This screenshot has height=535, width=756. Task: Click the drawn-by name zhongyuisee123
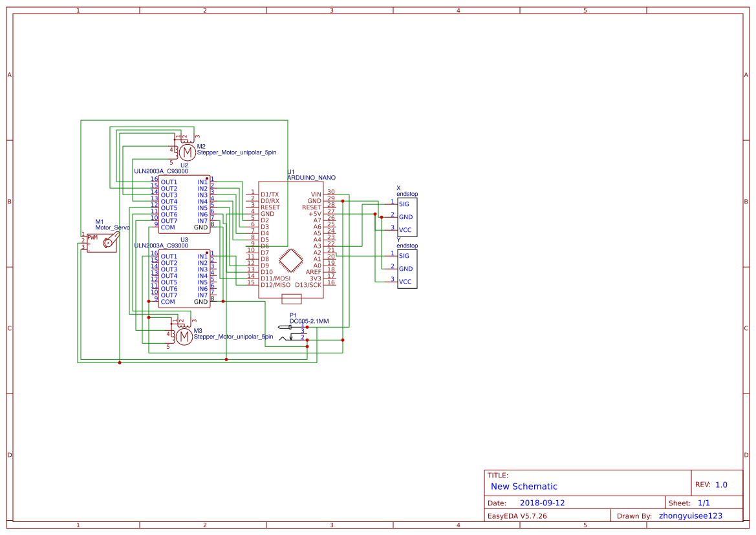coord(690,516)
